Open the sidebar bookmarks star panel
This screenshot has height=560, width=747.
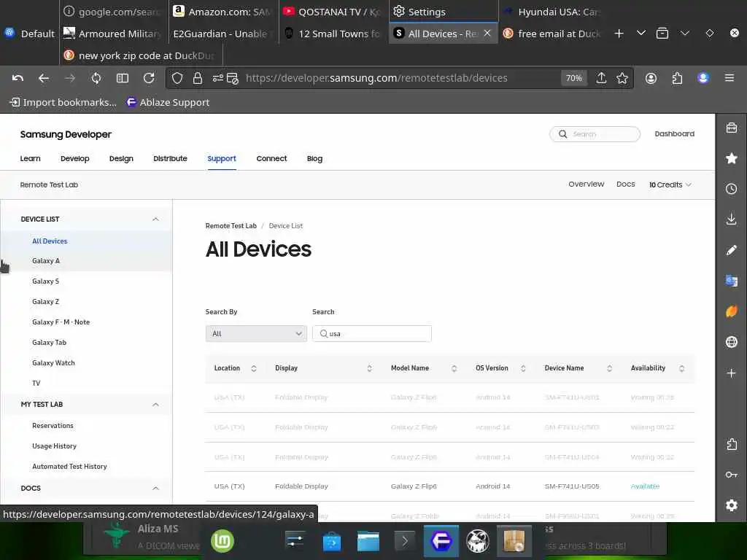(x=731, y=158)
